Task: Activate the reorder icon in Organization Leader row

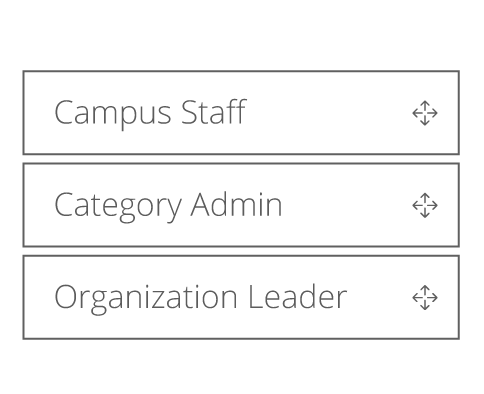Action: tap(425, 297)
